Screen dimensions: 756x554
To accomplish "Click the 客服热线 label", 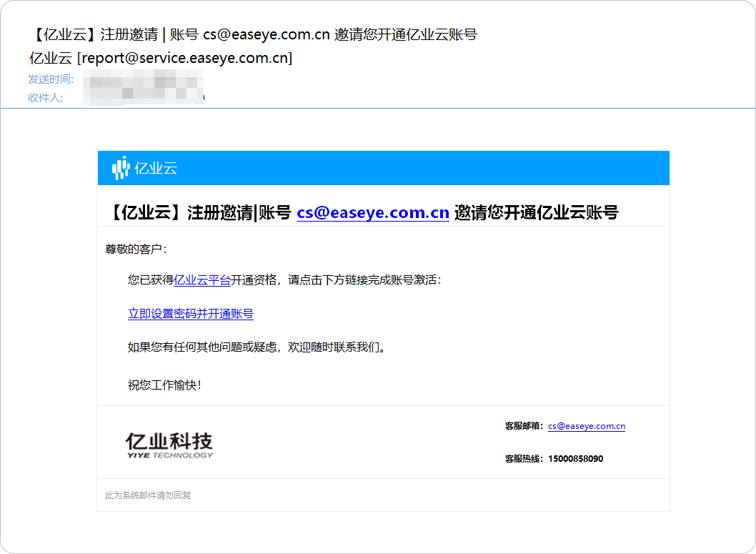I will pos(524,458).
